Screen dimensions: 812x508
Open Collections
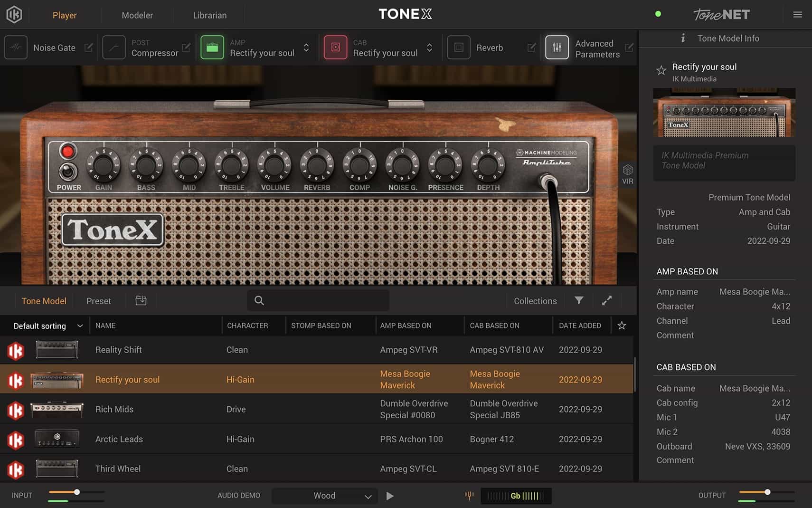point(535,301)
